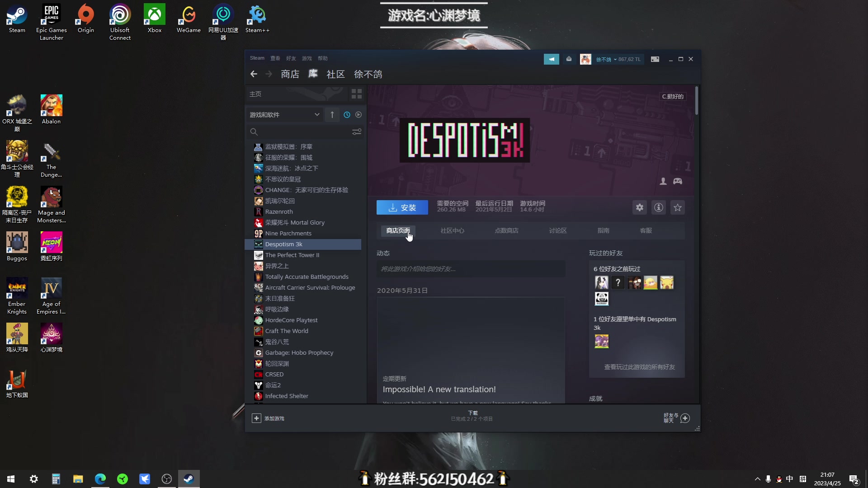Open the Windows Start menu
The image size is (868, 488).
(x=11, y=479)
